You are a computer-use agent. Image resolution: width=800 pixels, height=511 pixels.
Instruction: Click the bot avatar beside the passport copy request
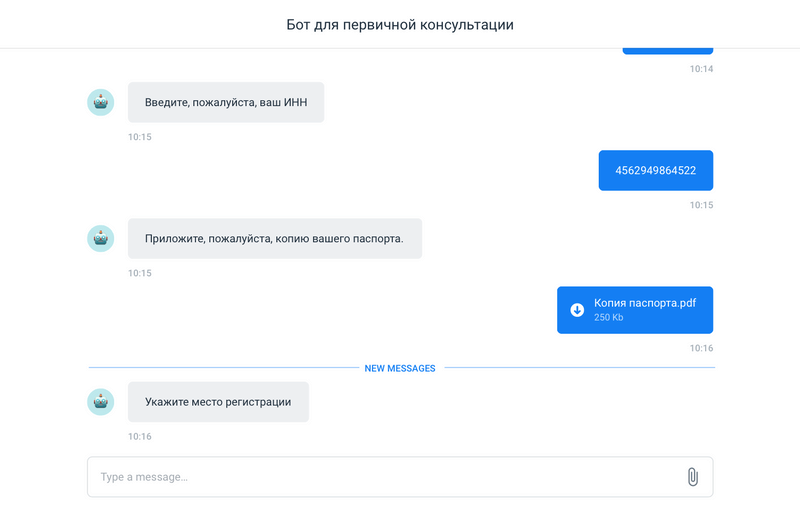click(x=101, y=238)
